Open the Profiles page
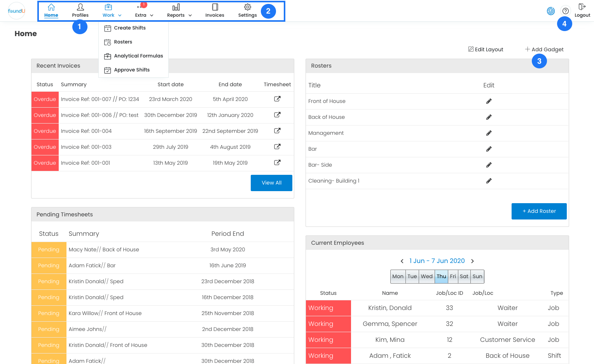Screen dimensions: 594x364 pyautogui.click(x=80, y=10)
